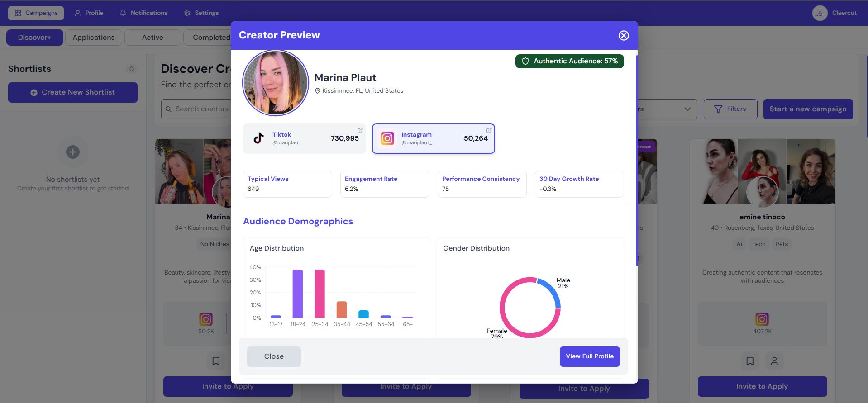The width and height of the screenshot is (868, 403).
Task: Click the 18-24 bar in Age Distribution
Action: pos(298,294)
